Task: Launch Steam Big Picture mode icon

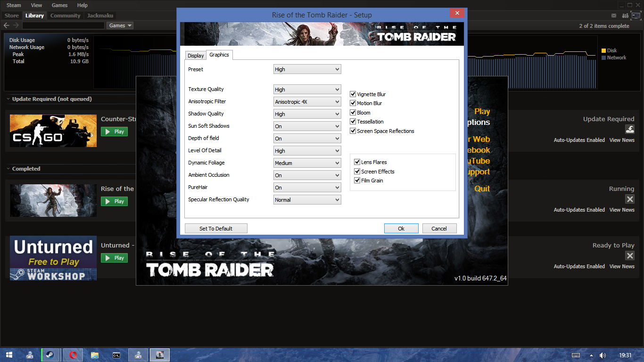Action: click(x=636, y=16)
